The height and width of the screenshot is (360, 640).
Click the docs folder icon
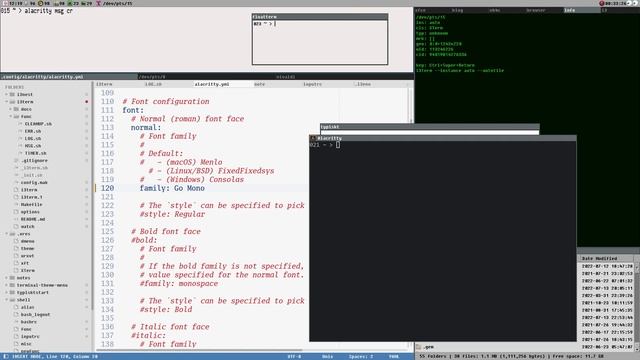(16, 109)
